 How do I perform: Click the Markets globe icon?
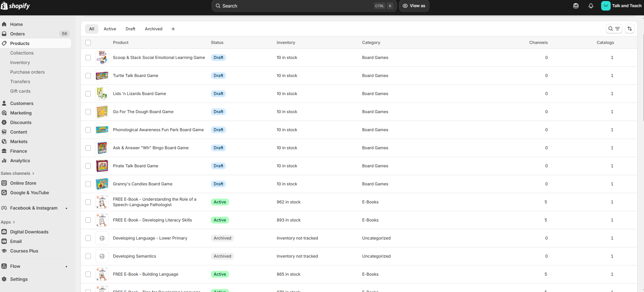4,141
